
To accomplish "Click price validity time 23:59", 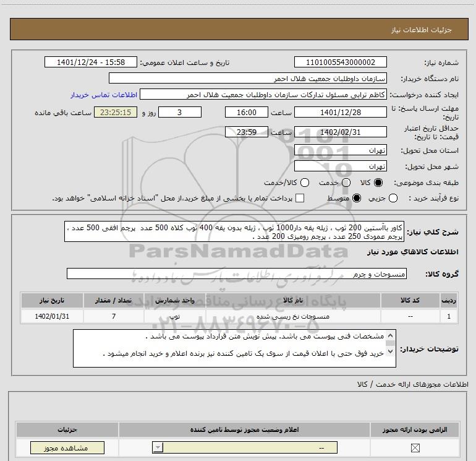I will (247, 132).
